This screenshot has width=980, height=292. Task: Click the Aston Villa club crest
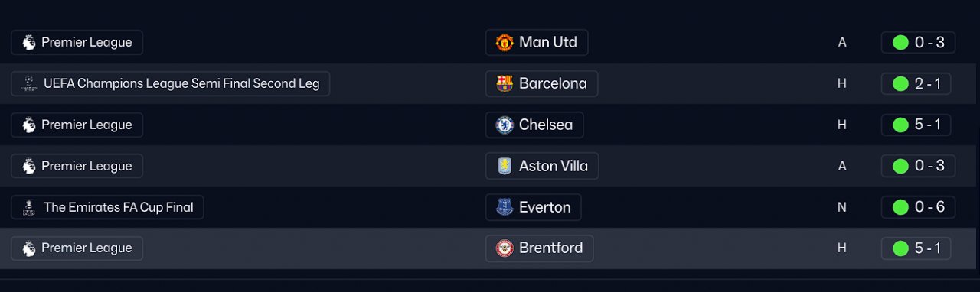[504, 166]
